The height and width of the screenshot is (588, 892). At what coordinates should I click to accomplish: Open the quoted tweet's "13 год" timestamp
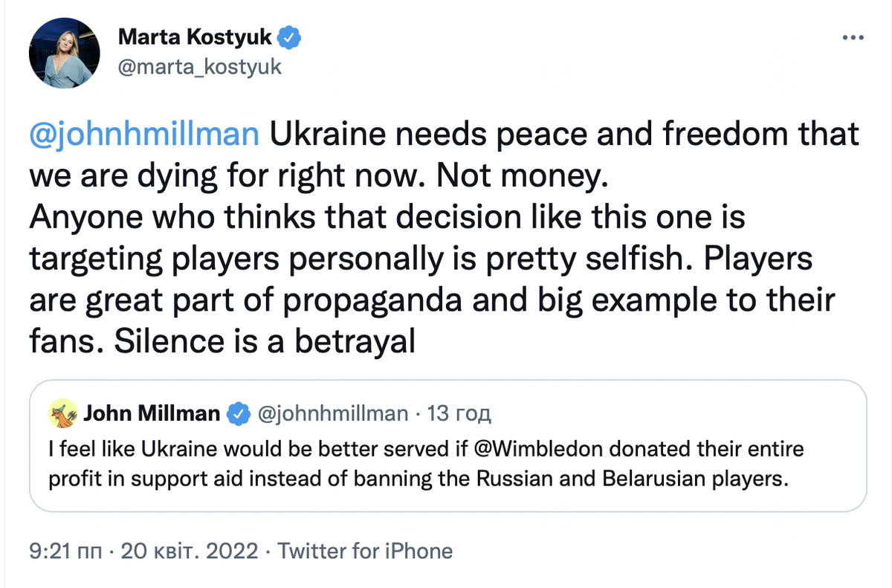pyautogui.click(x=460, y=414)
